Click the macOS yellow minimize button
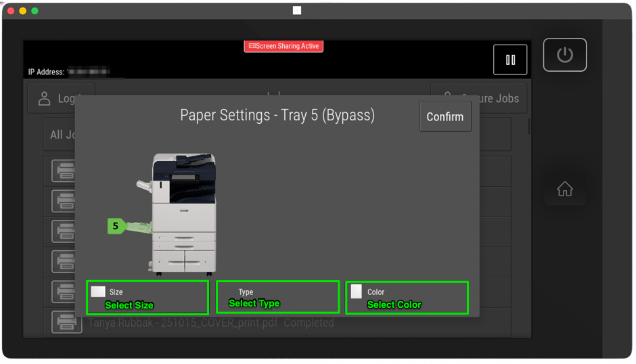Viewport: 636px width, 364px height. (x=23, y=11)
